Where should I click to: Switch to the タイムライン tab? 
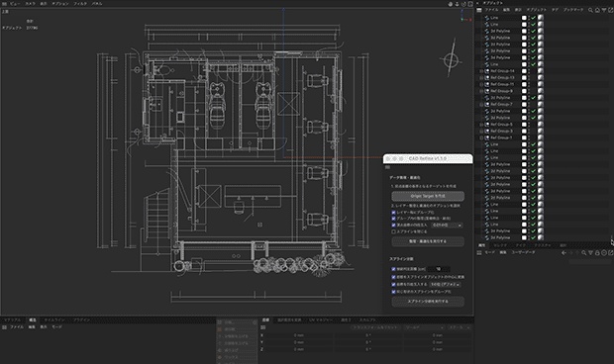click(x=54, y=319)
